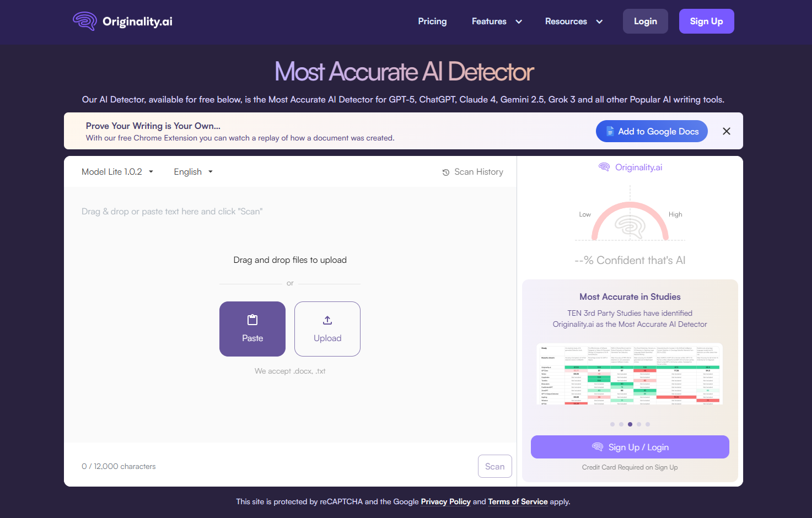The height and width of the screenshot is (518, 812).
Task: Select the fourth carousel dot
Action: pyautogui.click(x=639, y=424)
